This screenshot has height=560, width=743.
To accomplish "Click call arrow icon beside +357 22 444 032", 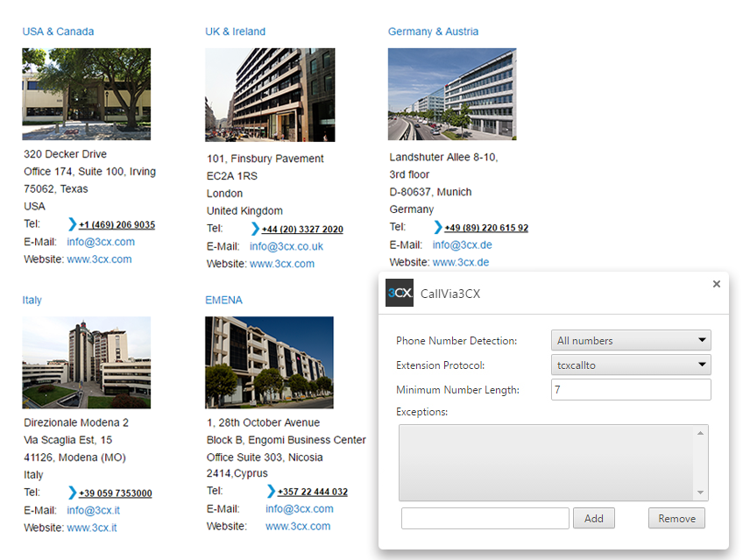I will pos(271,492).
